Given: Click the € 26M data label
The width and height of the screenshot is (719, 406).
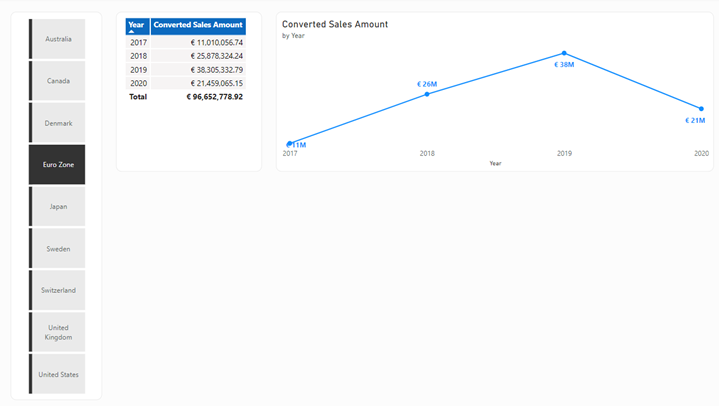Looking at the screenshot, I should click(427, 84).
